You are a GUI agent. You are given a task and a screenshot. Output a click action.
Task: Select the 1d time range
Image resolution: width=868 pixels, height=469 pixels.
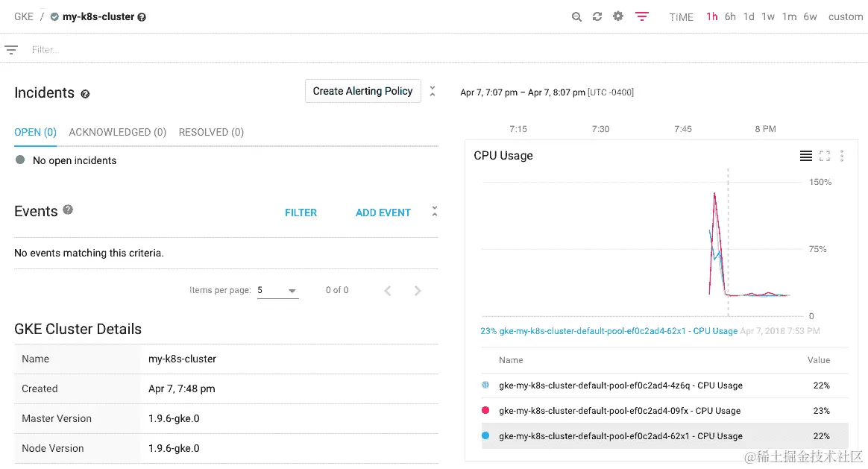749,16
